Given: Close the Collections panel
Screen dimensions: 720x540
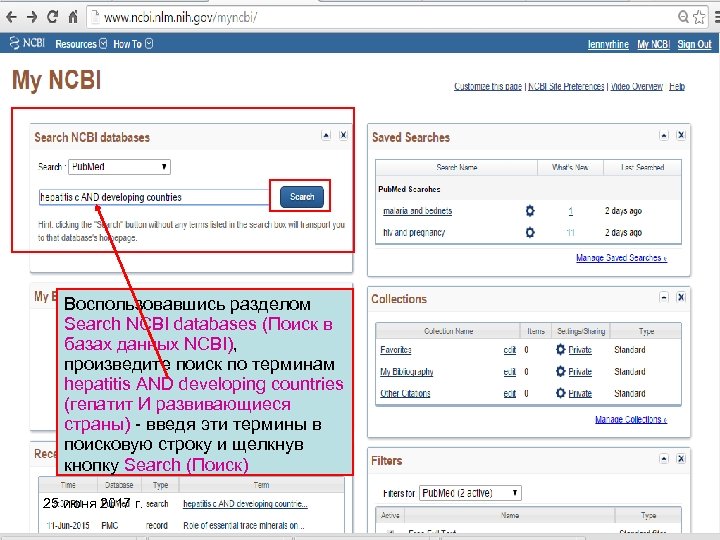Looking at the screenshot, I should 681,297.
